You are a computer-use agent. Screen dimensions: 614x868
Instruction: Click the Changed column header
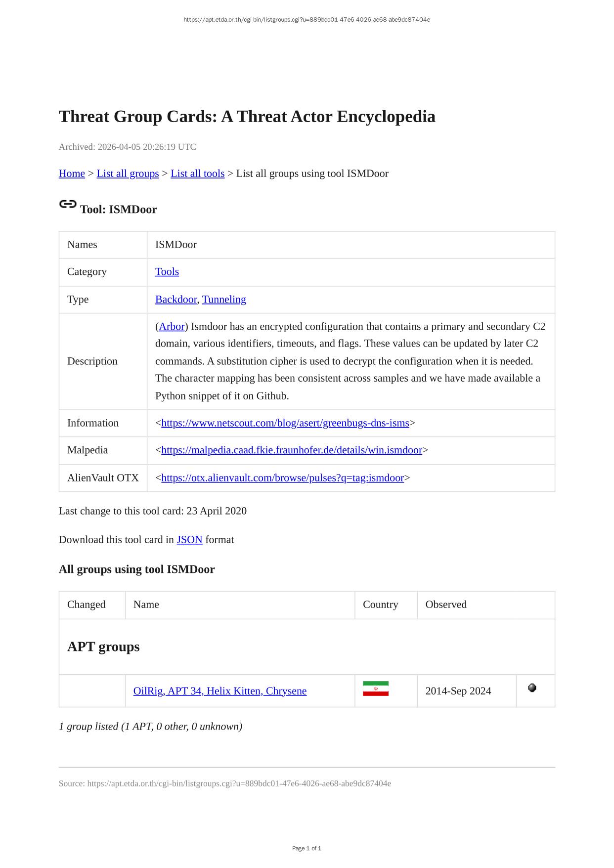(x=87, y=605)
